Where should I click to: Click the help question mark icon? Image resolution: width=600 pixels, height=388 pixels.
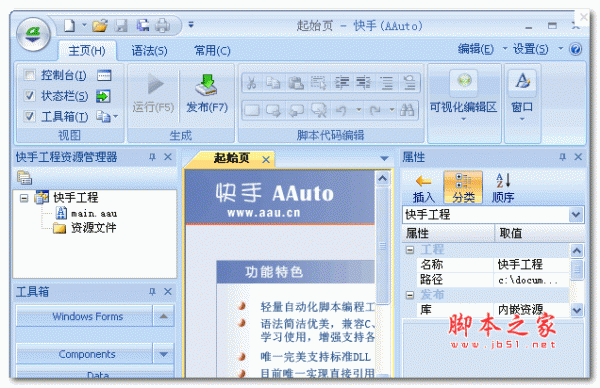[x=575, y=49]
